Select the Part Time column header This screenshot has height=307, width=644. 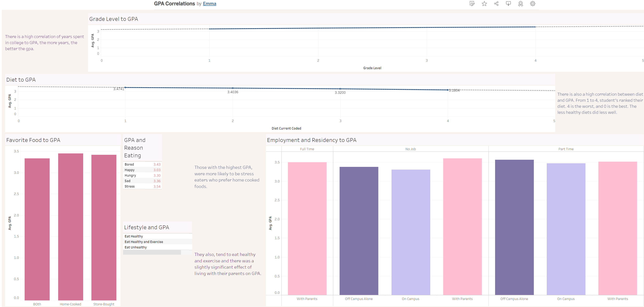pyautogui.click(x=566, y=149)
